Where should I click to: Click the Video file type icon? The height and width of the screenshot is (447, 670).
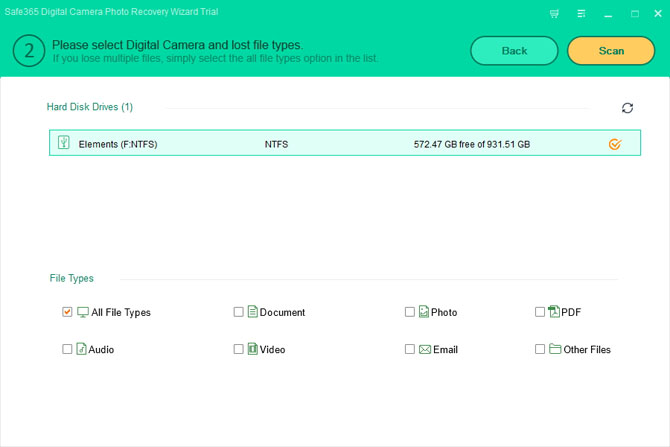pos(253,349)
